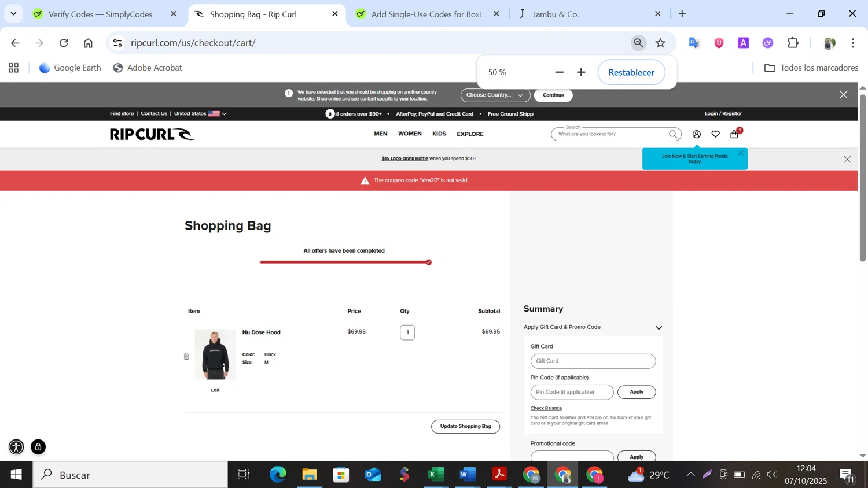Open the accessibility widget icon

point(16,447)
